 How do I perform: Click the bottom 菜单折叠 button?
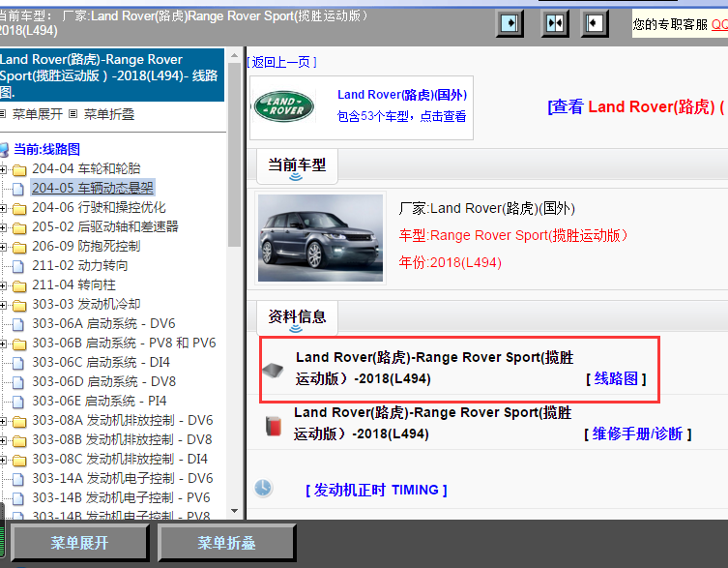[226, 543]
